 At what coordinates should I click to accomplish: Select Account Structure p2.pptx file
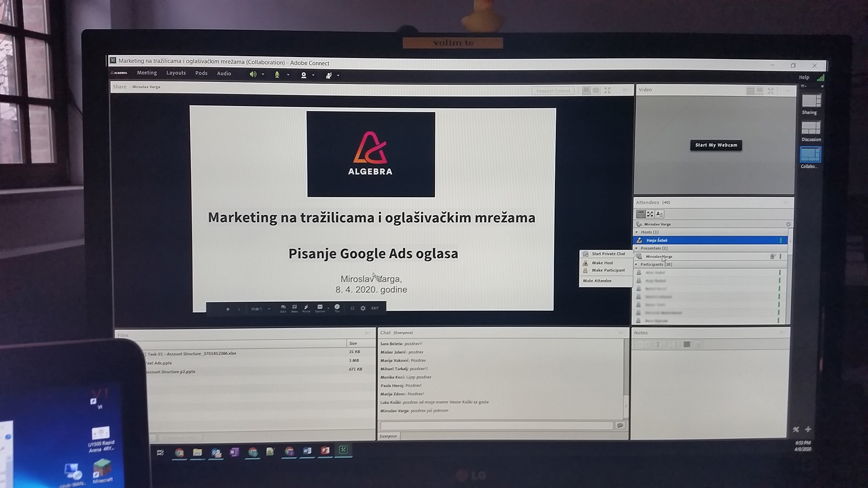point(171,372)
